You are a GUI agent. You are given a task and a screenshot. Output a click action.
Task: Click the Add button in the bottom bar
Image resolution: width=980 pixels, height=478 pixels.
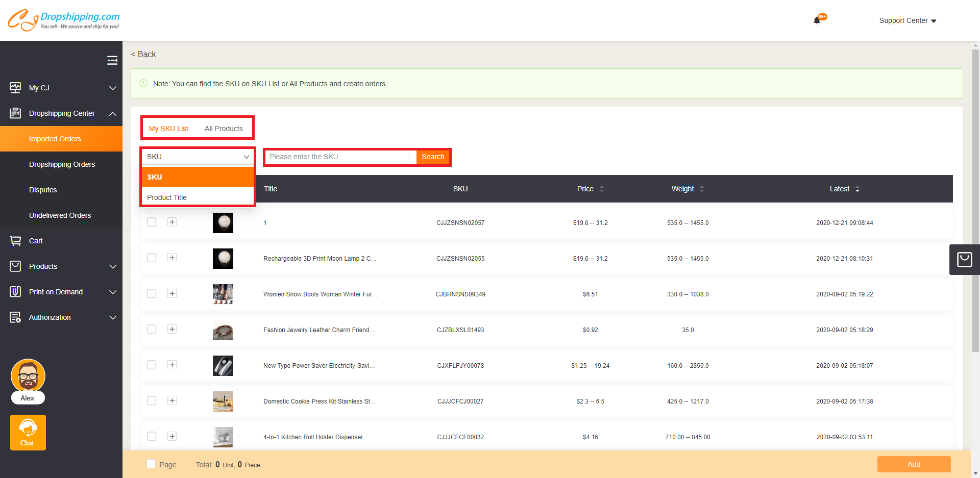(914, 464)
